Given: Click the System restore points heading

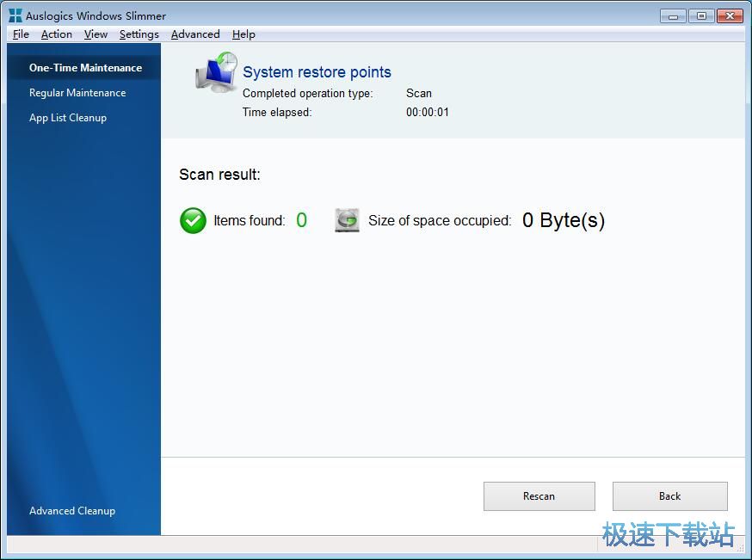Looking at the screenshot, I should click(317, 72).
